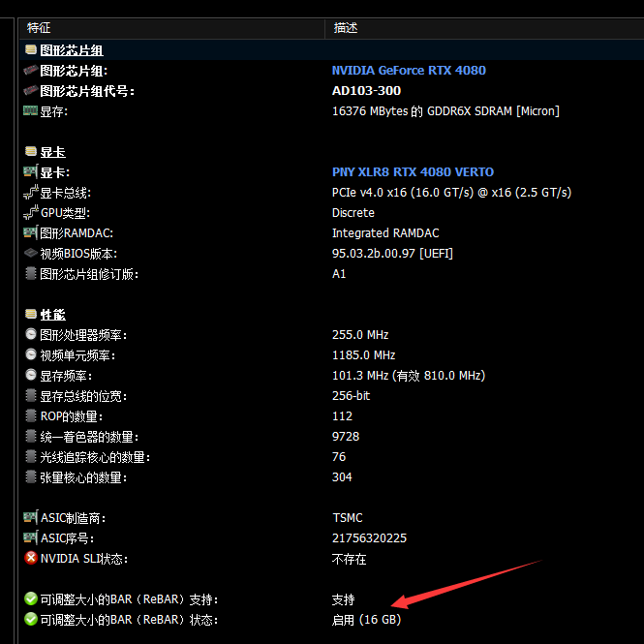
Task: Click the bus icon beside 显卡总线:
Action: click(x=31, y=192)
